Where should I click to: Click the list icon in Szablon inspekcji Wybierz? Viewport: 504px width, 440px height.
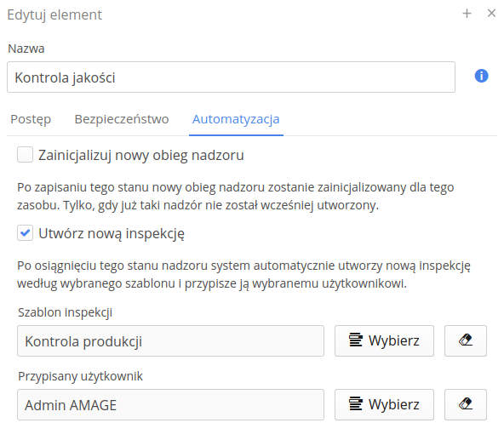[x=356, y=340]
